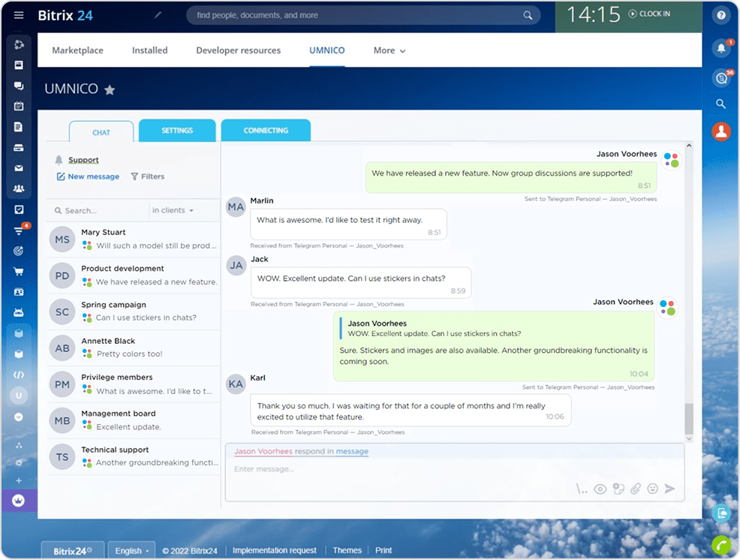The width and height of the screenshot is (740, 560).
Task: Switch to the SETTINGS tab
Action: coord(177,130)
